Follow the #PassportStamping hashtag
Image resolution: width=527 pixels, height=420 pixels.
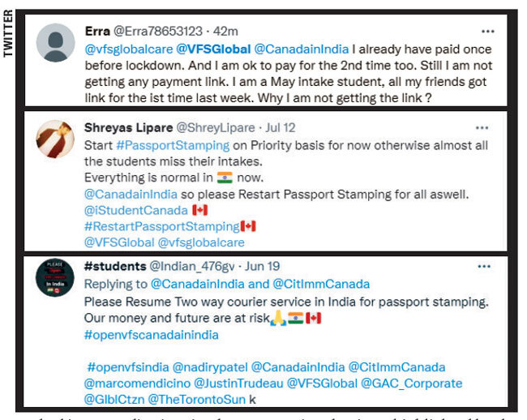(173, 146)
